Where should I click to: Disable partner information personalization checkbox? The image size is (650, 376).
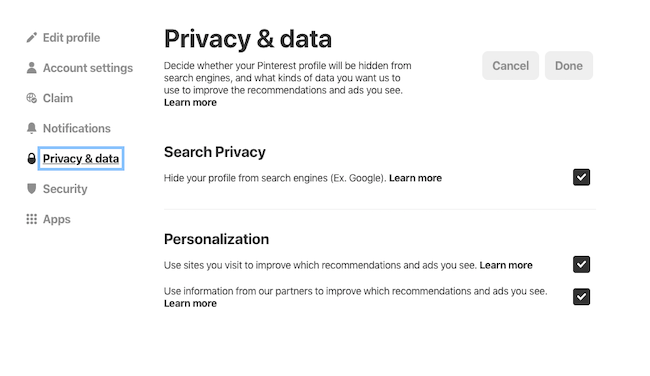coord(581,297)
